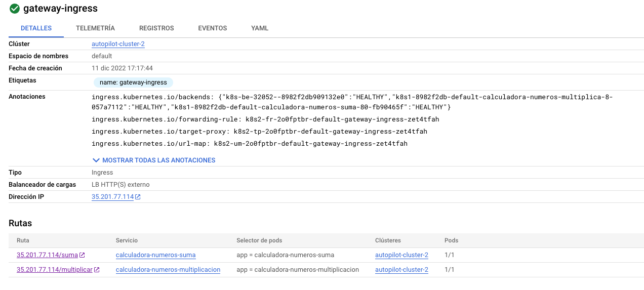Expand Mostrar todas las anotaciones
This screenshot has height=290, width=644.
click(154, 160)
